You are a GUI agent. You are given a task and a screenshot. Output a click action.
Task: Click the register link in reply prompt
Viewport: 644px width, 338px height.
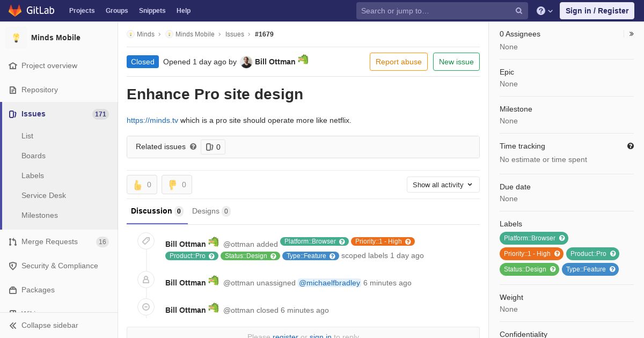pos(286,336)
